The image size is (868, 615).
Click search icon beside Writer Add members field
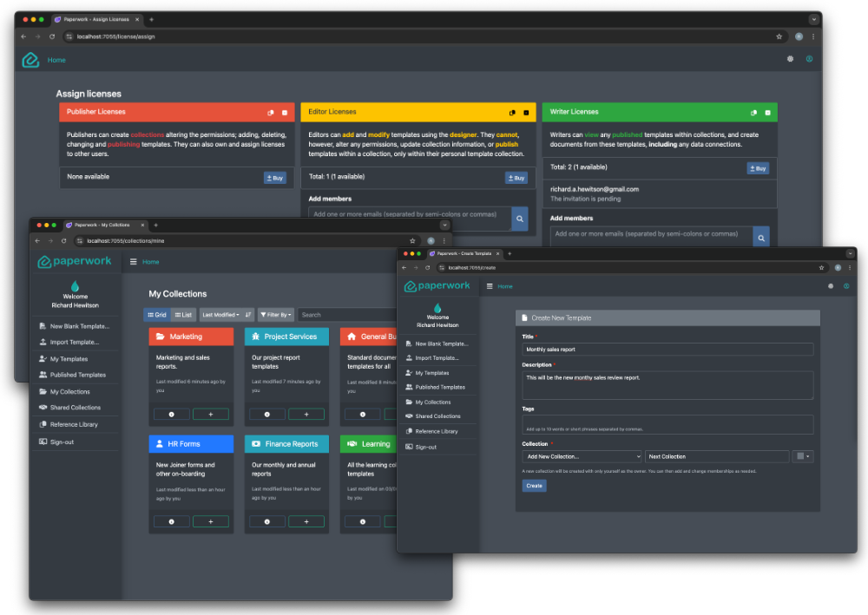tap(761, 238)
